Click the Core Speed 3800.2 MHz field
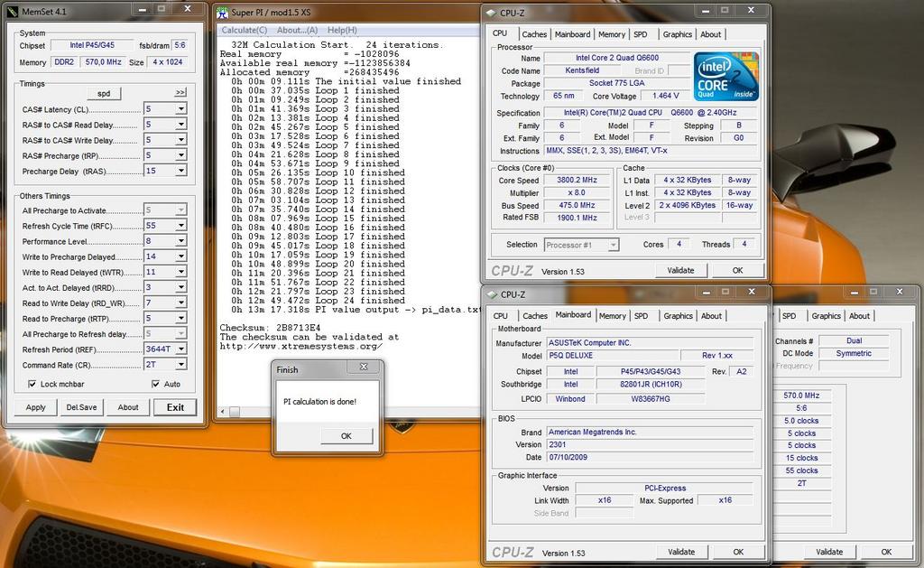This screenshot has height=568, width=924. 577,180
